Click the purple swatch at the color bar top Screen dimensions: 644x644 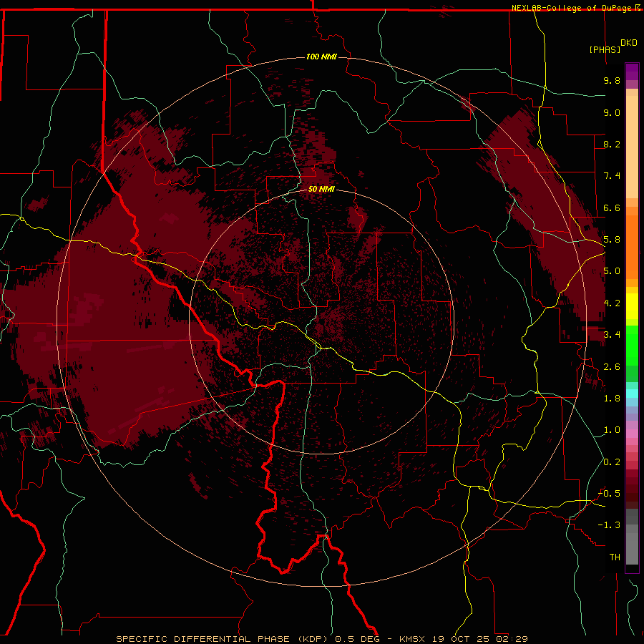[x=632, y=72]
